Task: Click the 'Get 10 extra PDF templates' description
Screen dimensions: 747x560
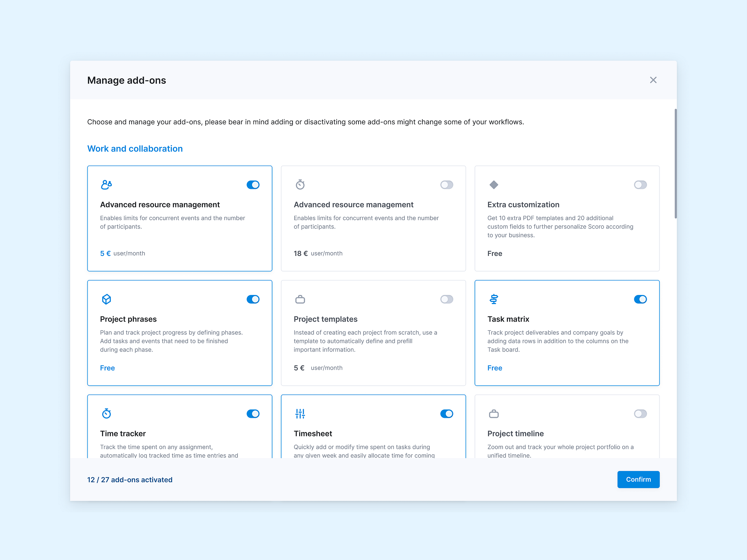Action: tap(560, 226)
